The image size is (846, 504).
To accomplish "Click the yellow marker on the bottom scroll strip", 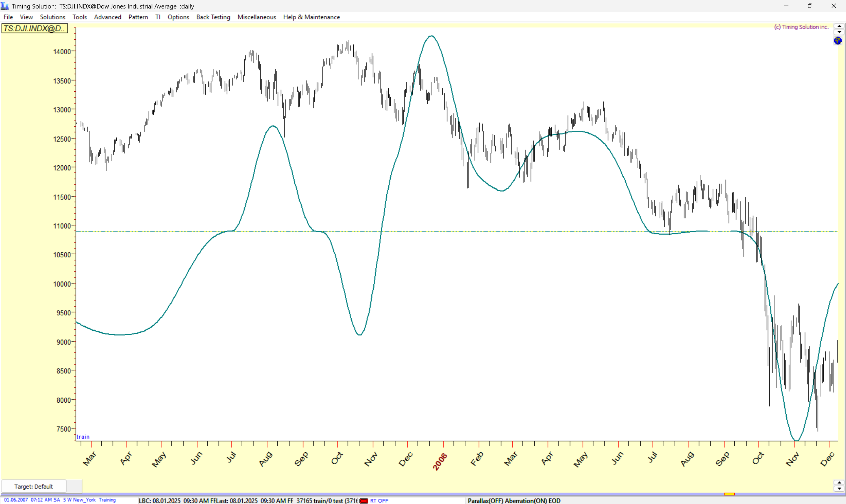I will click(x=729, y=494).
